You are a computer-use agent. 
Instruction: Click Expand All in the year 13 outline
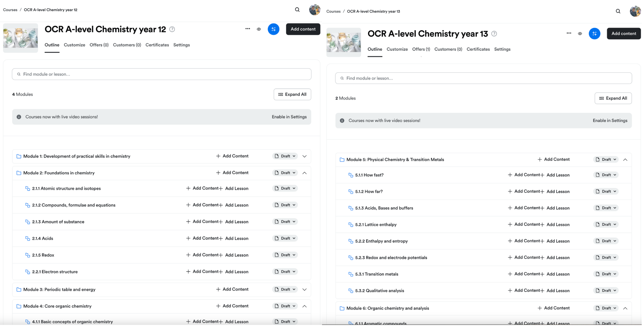[x=613, y=98]
